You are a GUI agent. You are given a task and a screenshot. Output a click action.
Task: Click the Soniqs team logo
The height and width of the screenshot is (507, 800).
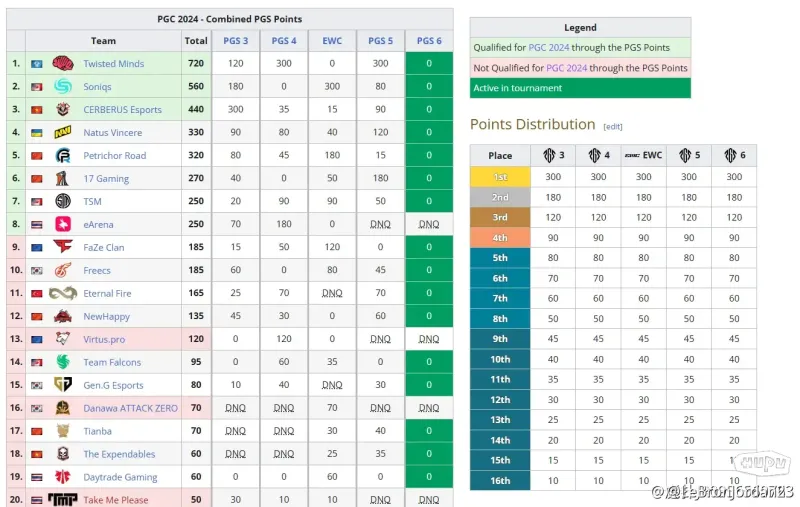tap(63, 86)
